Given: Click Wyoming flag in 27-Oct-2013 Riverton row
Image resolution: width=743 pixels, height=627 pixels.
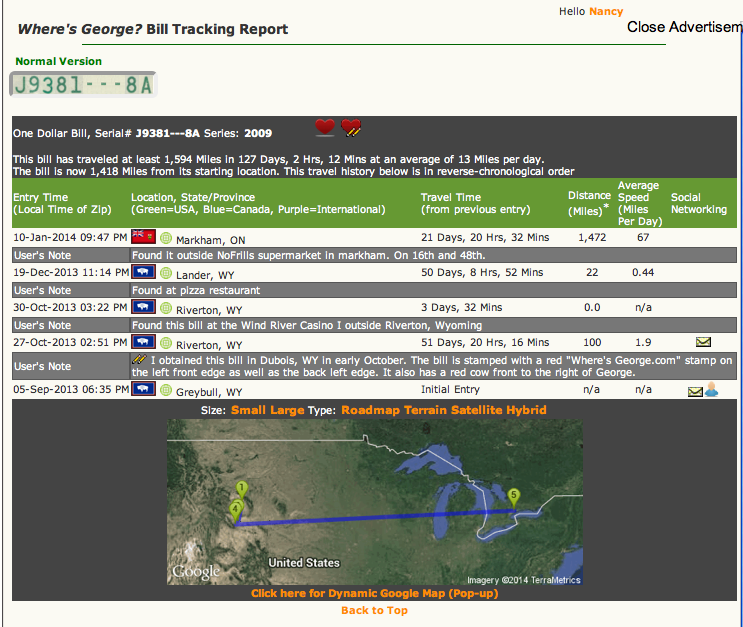Looking at the screenshot, I should tap(143, 342).
